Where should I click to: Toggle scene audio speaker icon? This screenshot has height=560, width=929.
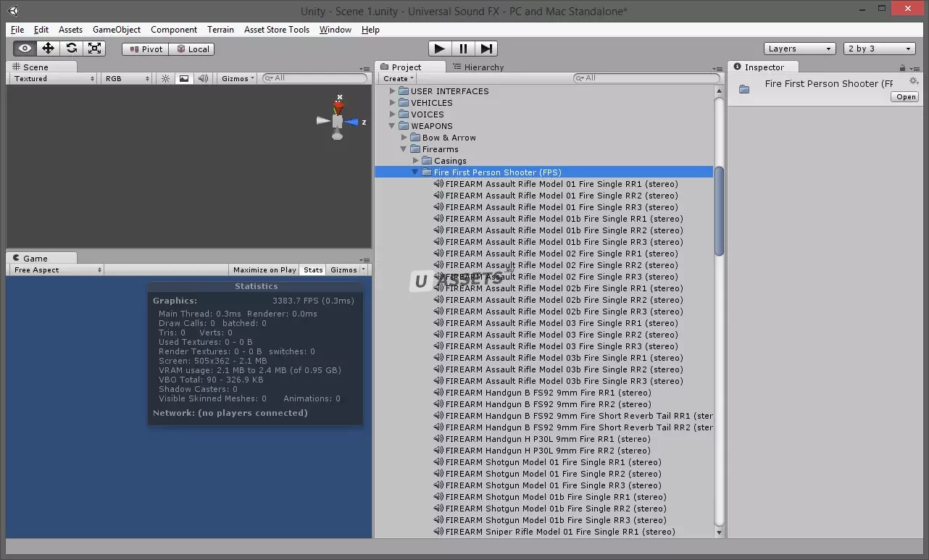[203, 78]
